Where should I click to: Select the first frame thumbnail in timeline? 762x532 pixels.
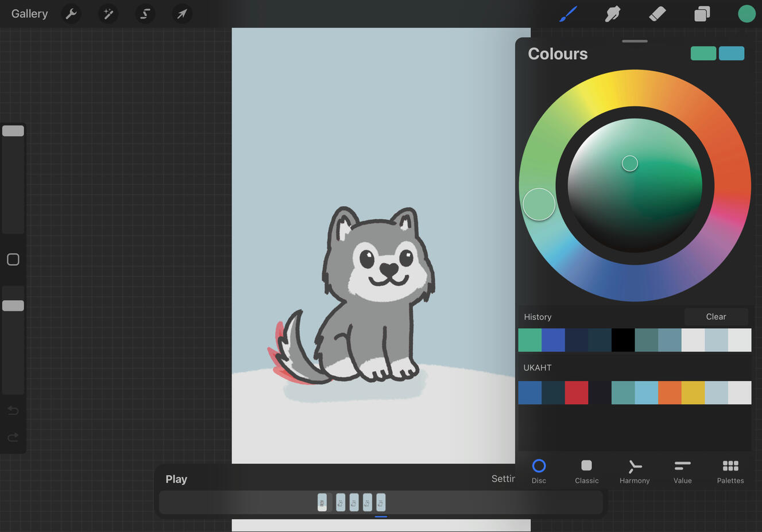[x=322, y=503]
